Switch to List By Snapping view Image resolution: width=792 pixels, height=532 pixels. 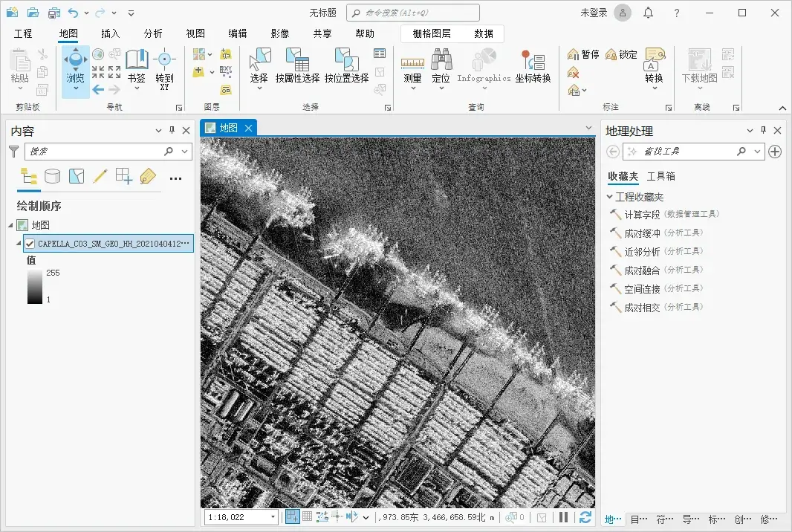124,176
